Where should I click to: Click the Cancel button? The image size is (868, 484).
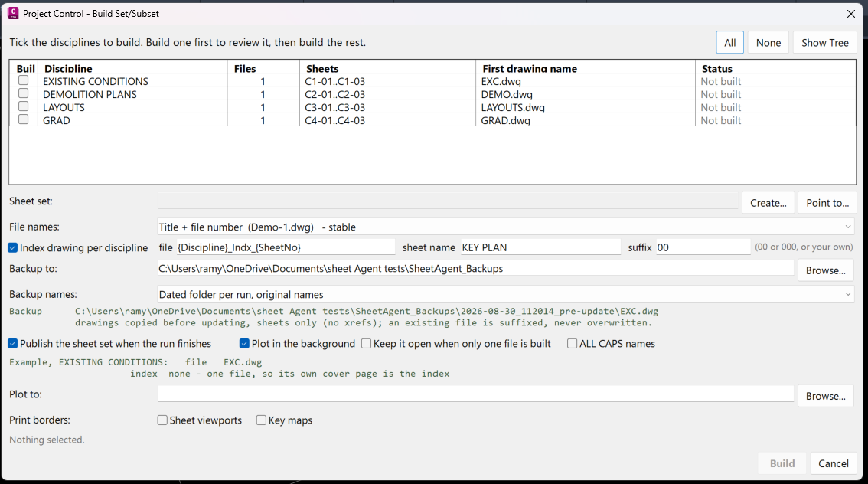click(x=833, y=463)
